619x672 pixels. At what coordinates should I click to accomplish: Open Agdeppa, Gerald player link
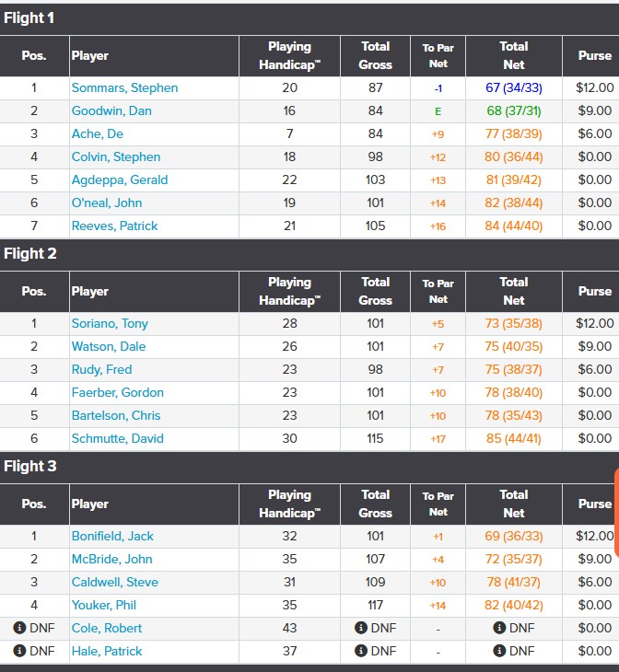pos(120,180)
